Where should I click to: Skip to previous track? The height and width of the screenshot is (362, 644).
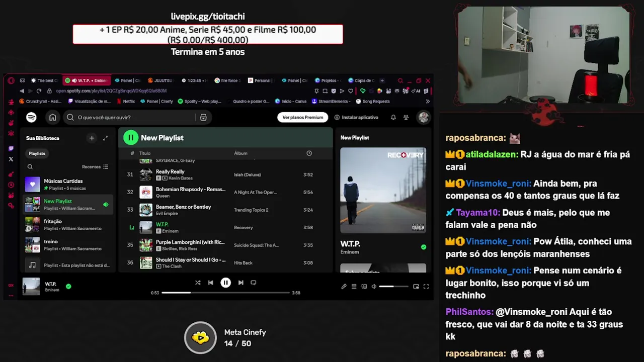[211, 283]
